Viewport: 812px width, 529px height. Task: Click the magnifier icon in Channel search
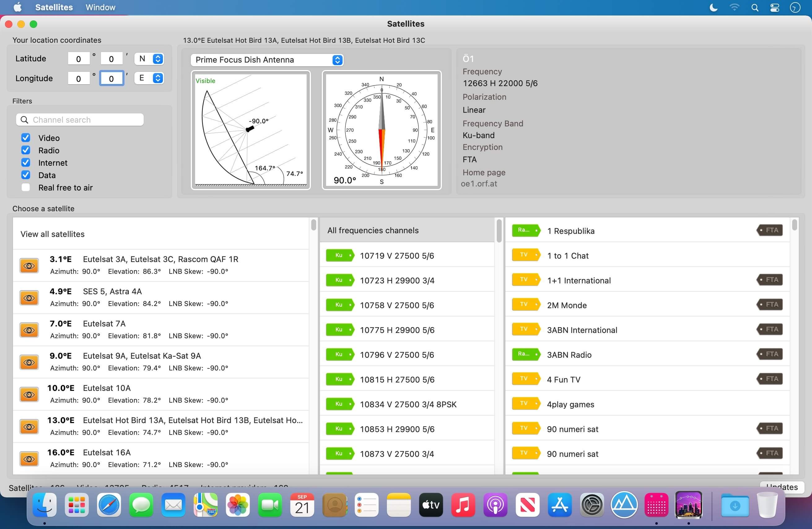[x=24, y=120]
